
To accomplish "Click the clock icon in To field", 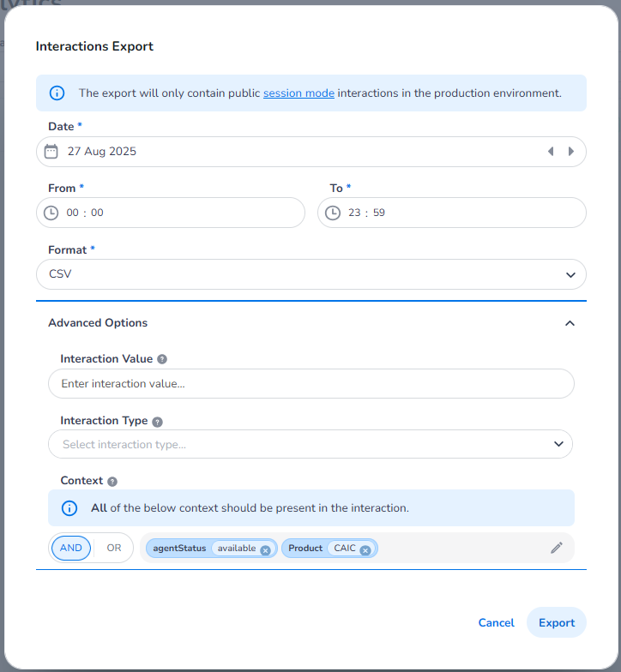I will (x=333, y=213).
